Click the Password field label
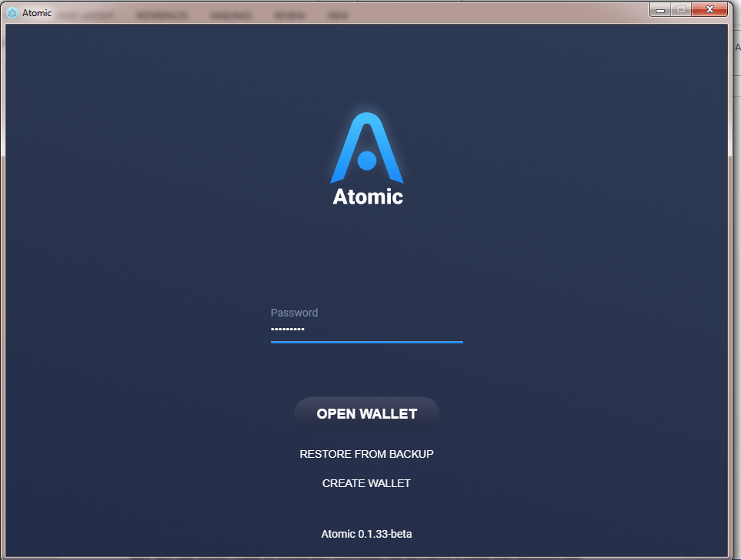This screenshot has height=560, width=741. [294, 313]
